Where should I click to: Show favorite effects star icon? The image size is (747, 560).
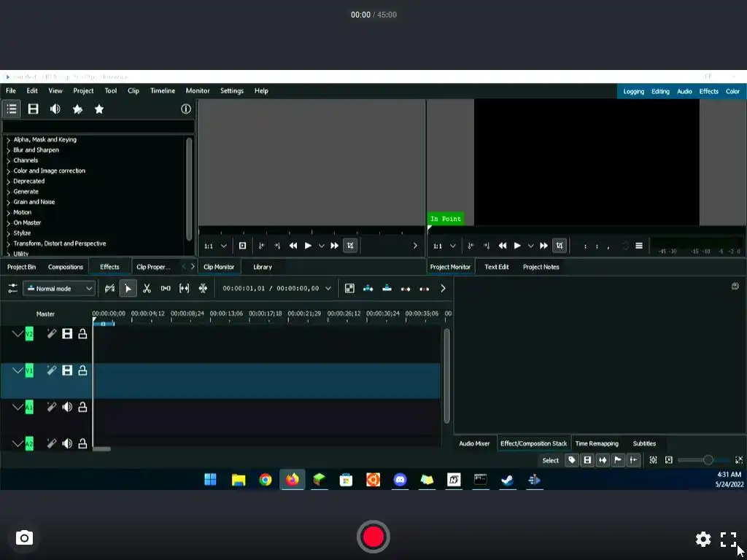[99, 109]
